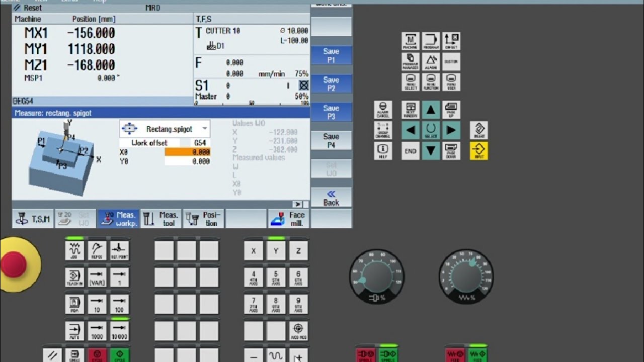
Task: Open the Meas. workp. softkey
Action: pyautogui.click(x=118, y=219)
